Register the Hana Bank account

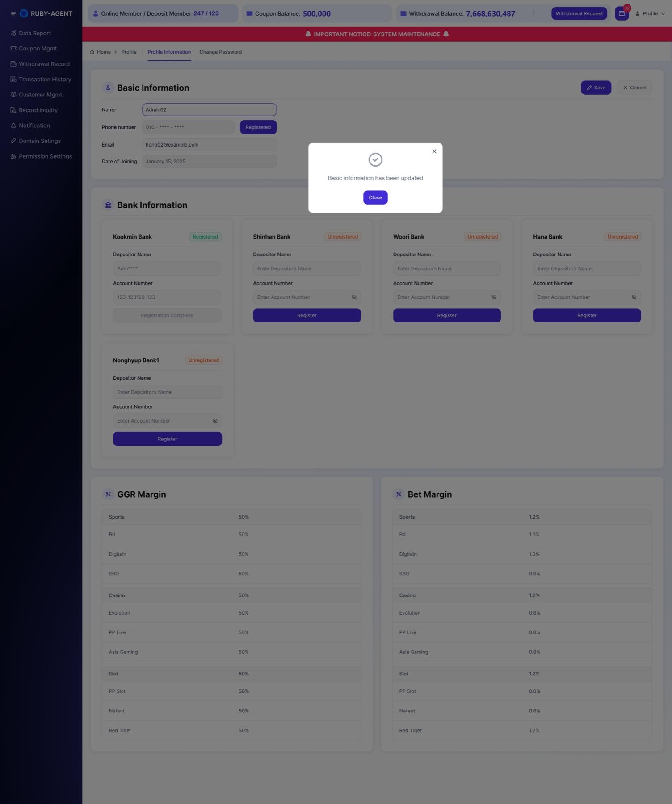coord(587,315)
